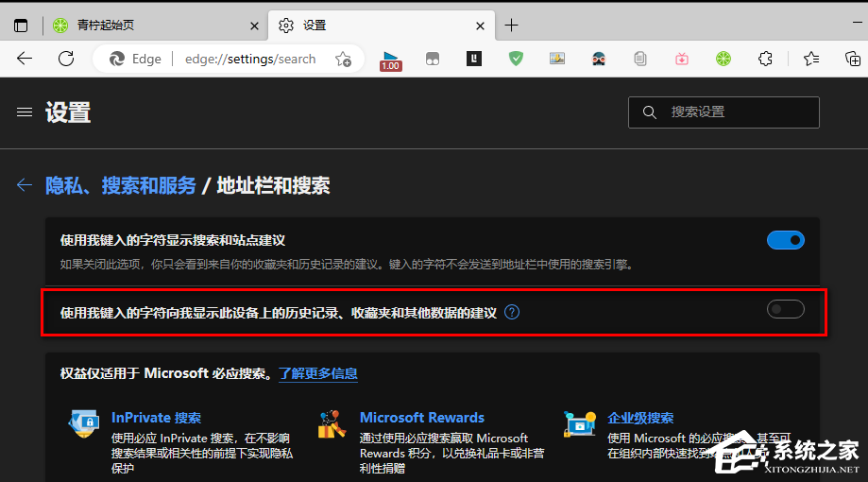Open the extension showing 1.00 badge
Viewport: 868px width, 482px height.
(x=391, y=60)
